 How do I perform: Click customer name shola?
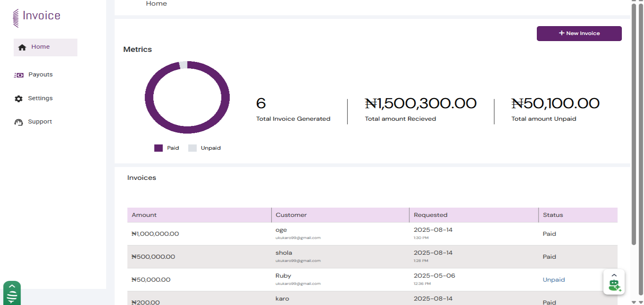[x=284, y=253]
